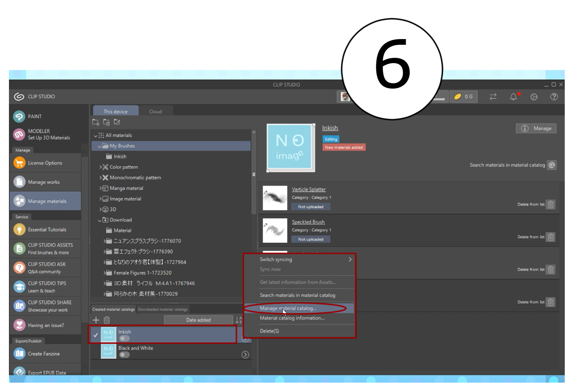The height and width of the screenshot is (392, 568).
Task: Click the CLIP STUDIO logo in the header
Action: [19, 96]
